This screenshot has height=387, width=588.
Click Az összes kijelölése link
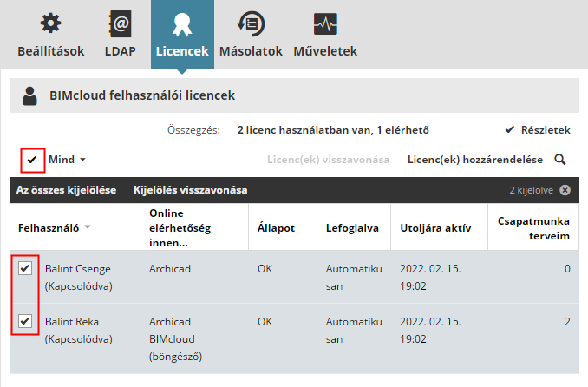click(67, 190)
